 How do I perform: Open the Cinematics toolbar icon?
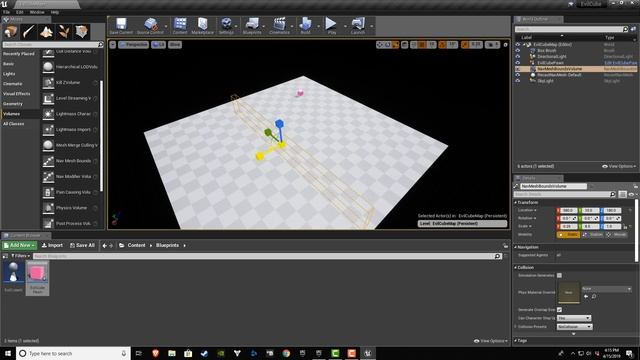[x=279, y=26]
